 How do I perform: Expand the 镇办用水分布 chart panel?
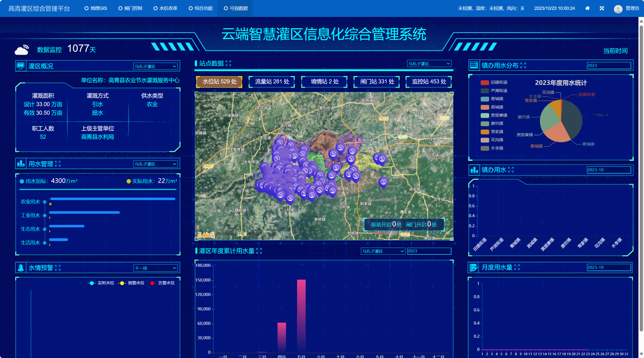[x=523, y=65]
